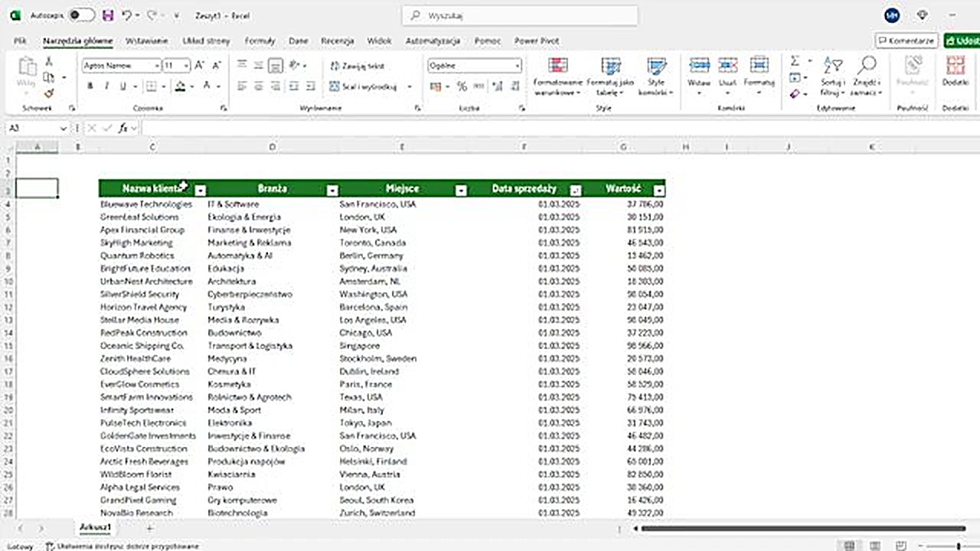
Task: Expand the Miejsce column filter dropdown
Action: 460,191
